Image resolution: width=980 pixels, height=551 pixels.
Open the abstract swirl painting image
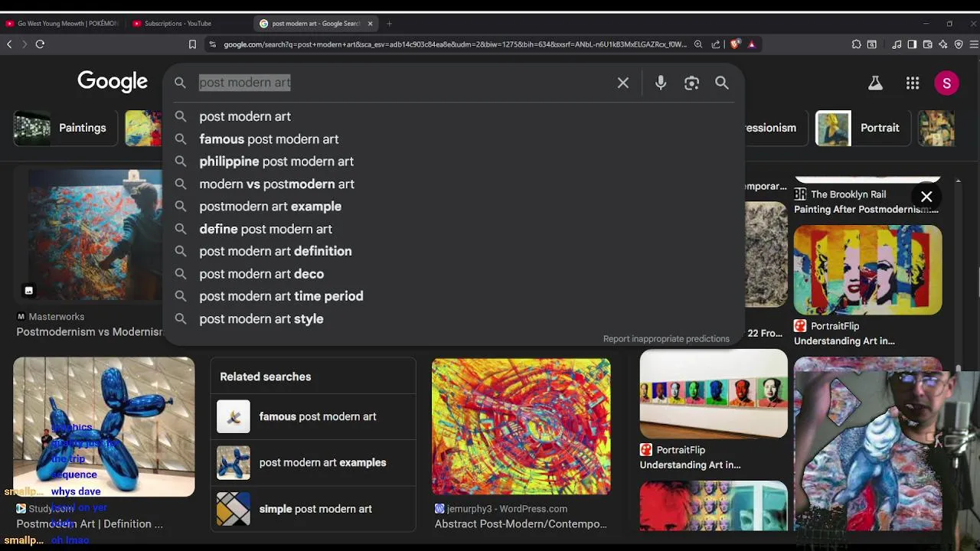coord(521,427)
